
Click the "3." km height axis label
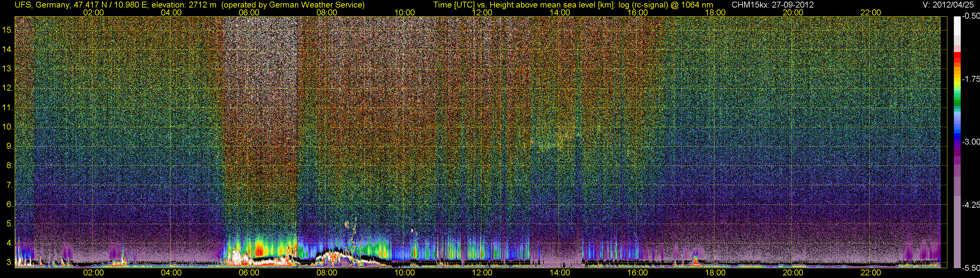pyautogui.click(x=10, y=262)
